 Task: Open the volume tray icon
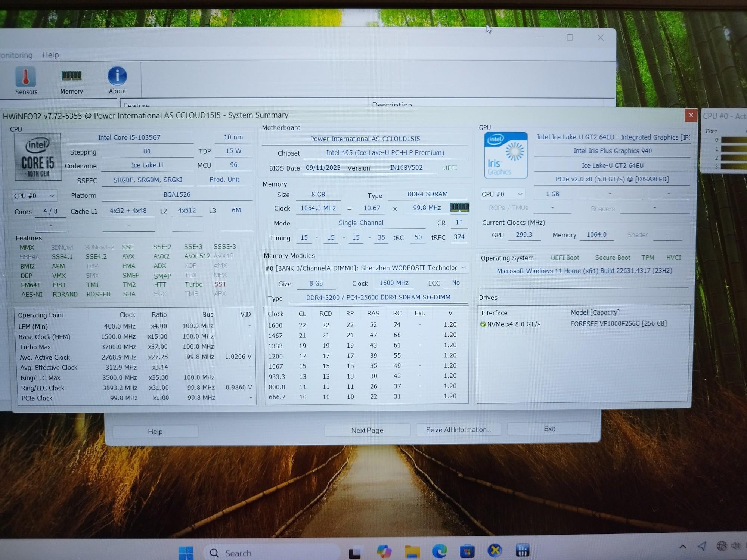coord(736,546)
